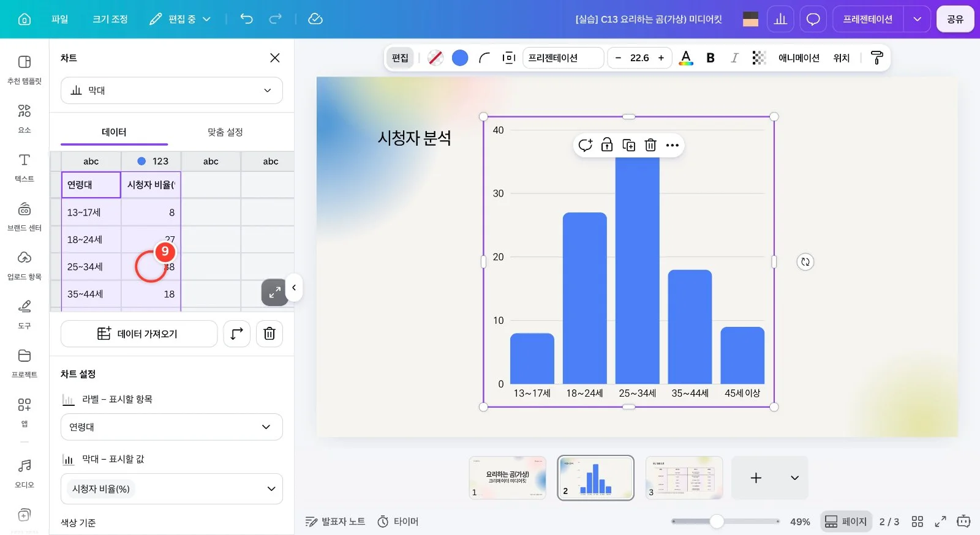Check cloud save status icon

(315, 19)
